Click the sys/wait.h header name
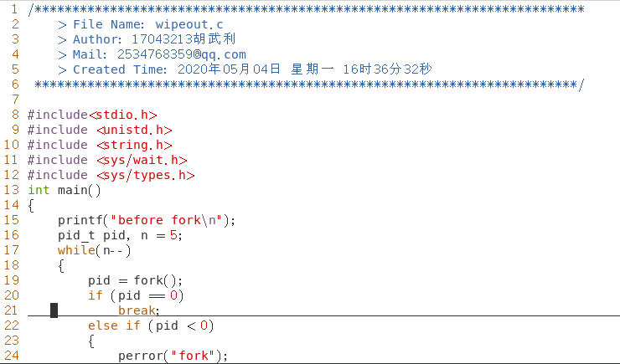Screen dimensions: 620x364 click(142, 160)
